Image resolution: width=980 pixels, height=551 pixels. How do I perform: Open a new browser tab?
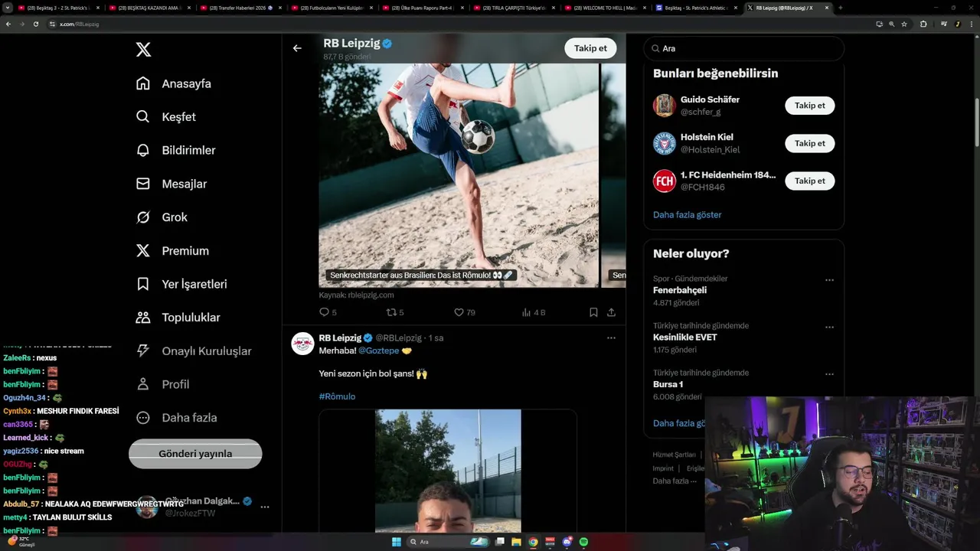(840, 8)
